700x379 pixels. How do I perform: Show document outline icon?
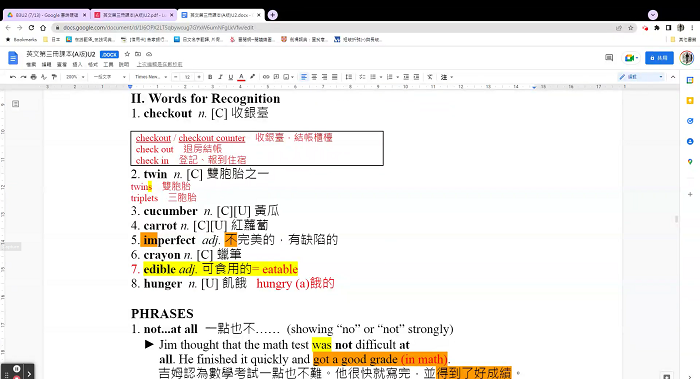pos(16,104)
